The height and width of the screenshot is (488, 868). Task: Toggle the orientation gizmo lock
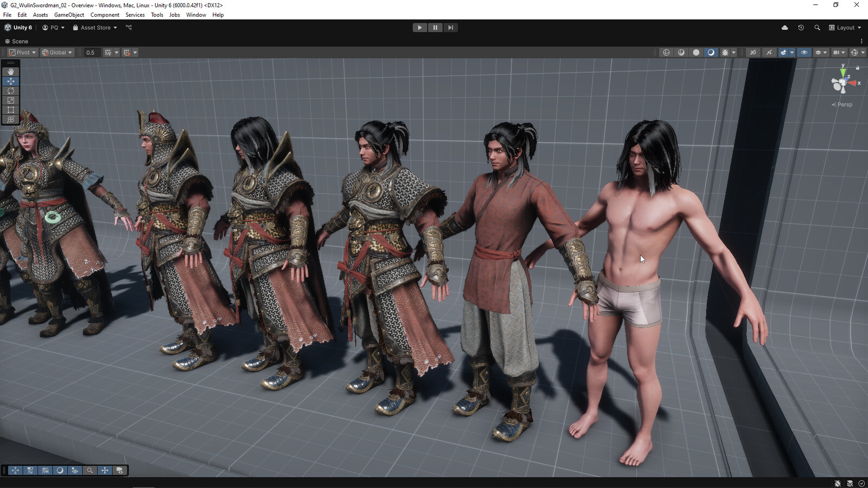pos(858,68)
